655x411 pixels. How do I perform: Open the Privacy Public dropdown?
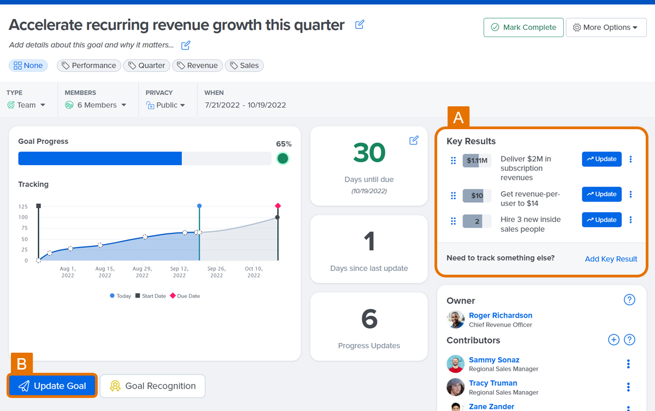click(x=165, y=105)
